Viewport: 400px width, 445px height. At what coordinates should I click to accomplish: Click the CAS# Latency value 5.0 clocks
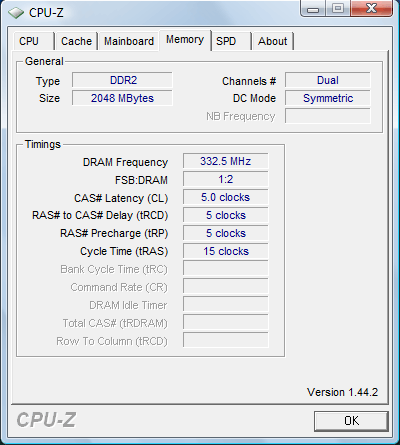[x=226, y=197]
